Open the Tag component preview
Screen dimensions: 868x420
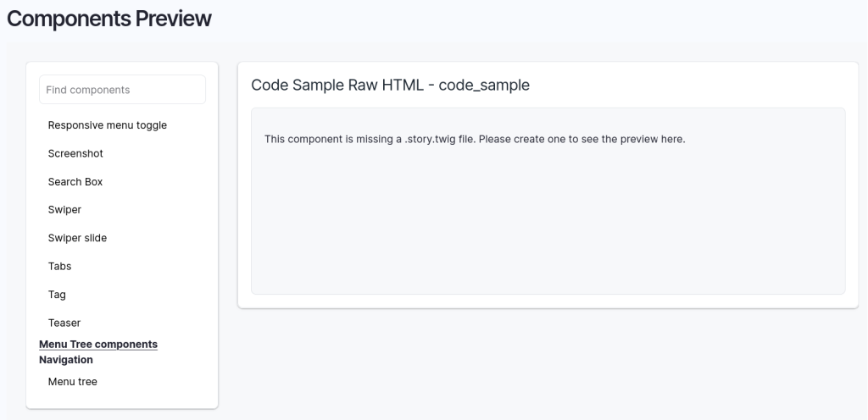click(x=57, y=295)
